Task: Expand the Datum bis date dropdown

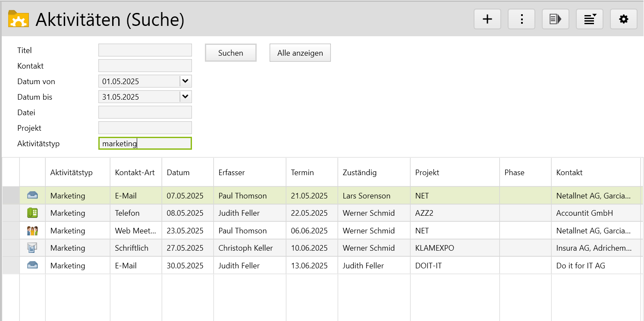Action: (x=185, y=97)
